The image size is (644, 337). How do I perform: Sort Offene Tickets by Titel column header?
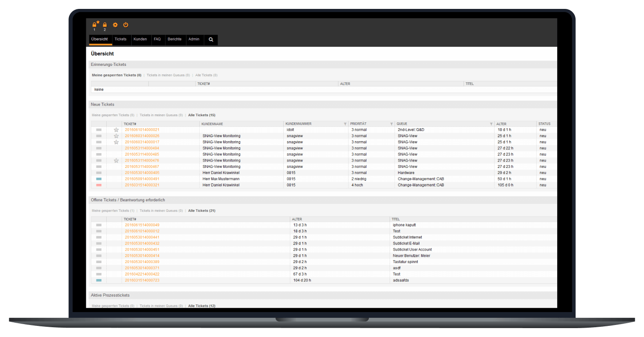[x=396, y=219]
